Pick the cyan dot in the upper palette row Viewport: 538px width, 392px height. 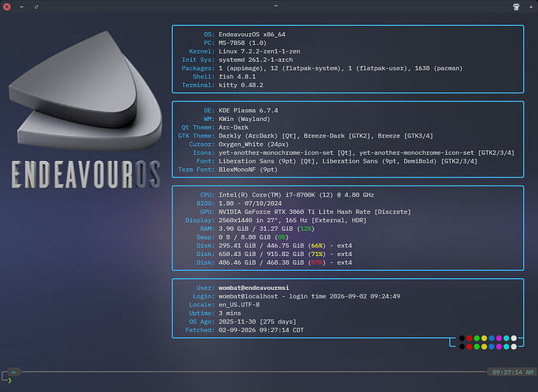(x=507, y=339)
